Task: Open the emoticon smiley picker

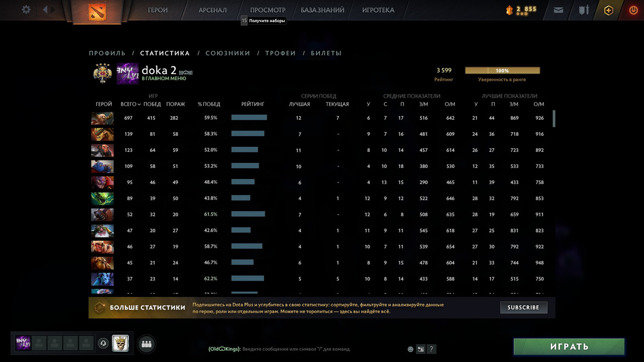Action: pyautogui.click(x=411, y=349)
